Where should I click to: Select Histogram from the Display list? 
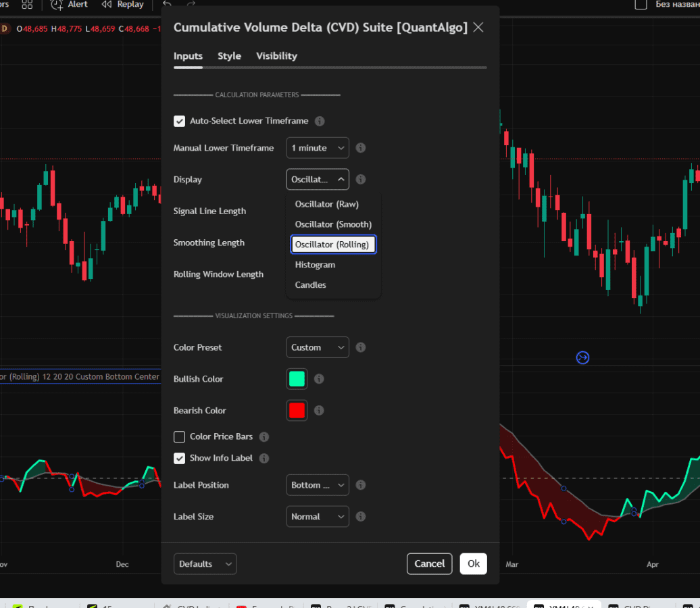point(315,265)
